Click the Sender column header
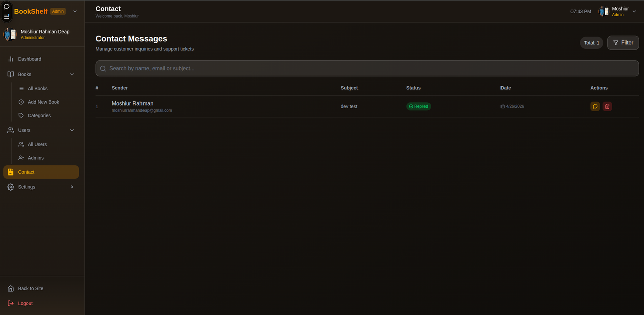This screenshot has height=315, width=644. pos(120,88)
